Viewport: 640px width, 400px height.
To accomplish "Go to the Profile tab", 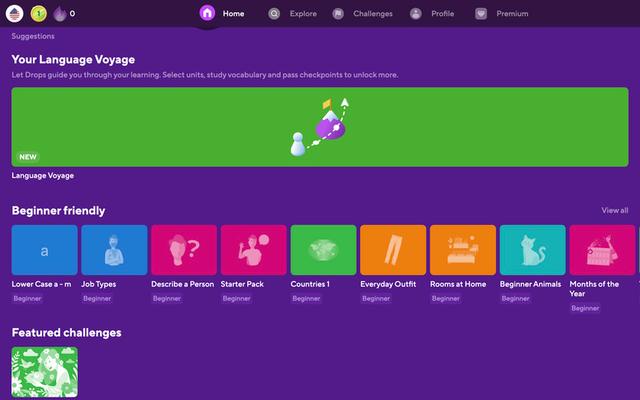I will [442, 13].
